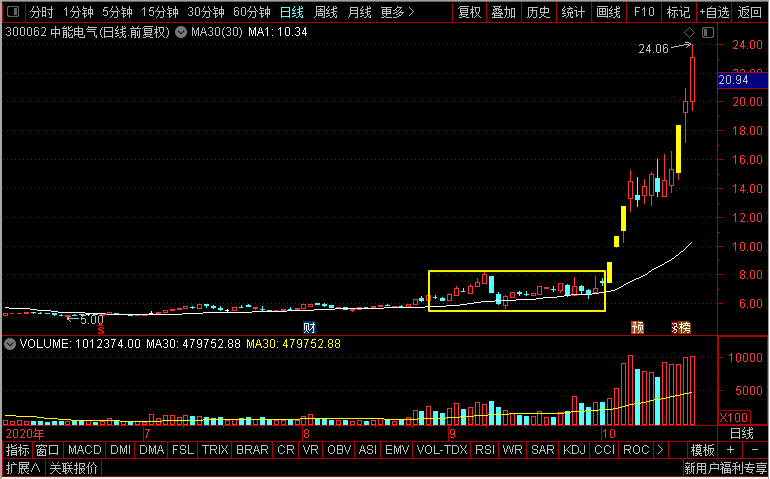Show more indicators via the arrow after ROC

point(660,450)
